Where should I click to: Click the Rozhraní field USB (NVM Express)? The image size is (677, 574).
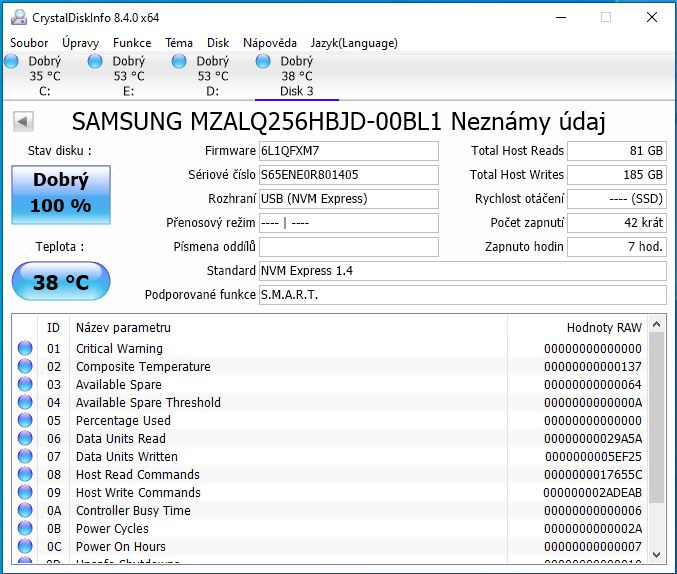point(348,199)
